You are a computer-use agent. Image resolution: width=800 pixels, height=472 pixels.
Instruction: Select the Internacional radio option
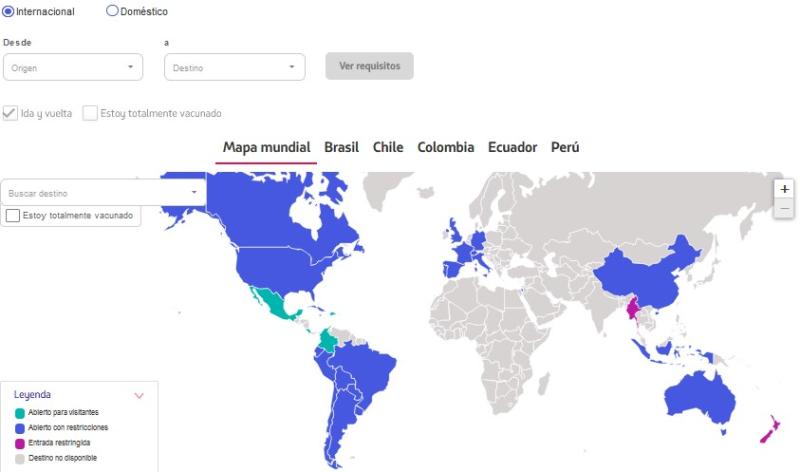click(x=10, y=12)
